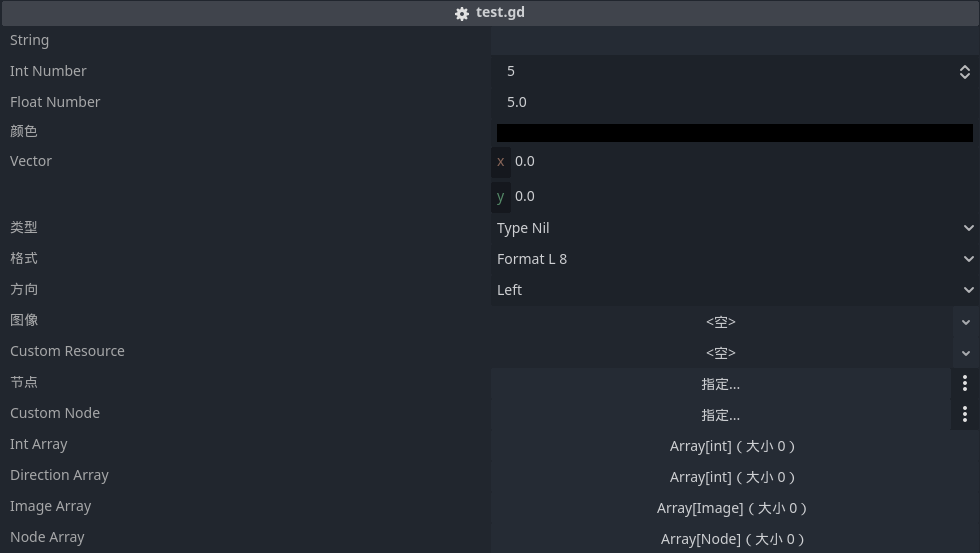980x553 pixels.
Task: Click the Float Number value field
Action: (734, 102)
